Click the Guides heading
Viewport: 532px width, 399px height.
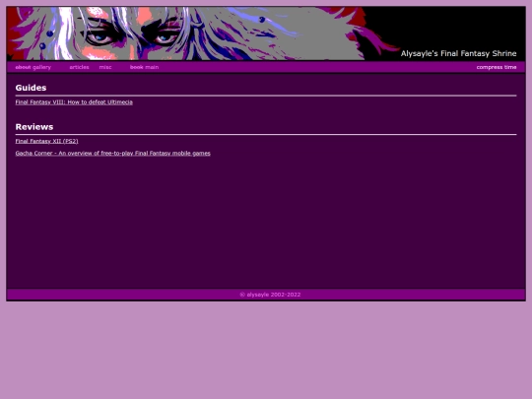pos(31,88)
